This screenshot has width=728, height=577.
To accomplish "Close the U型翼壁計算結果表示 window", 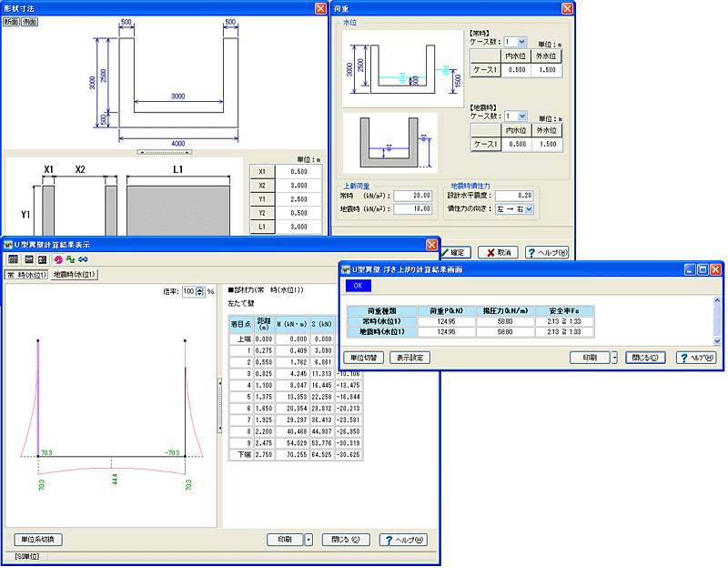I will pyautogui.click(x=431, y=244).
